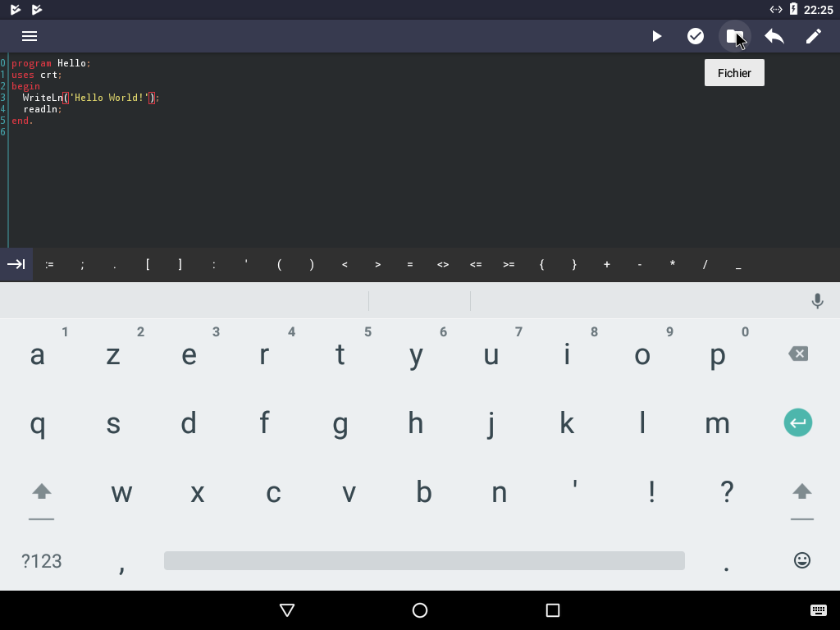Insert a tab with the tab key icon
This screenshot has height=630, width=840.
[16, 264]
